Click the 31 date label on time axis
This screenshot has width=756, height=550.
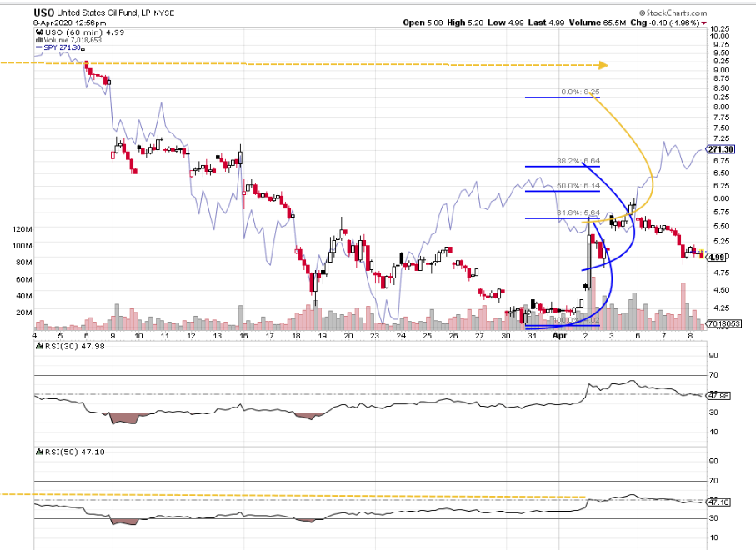coord(532,336)
